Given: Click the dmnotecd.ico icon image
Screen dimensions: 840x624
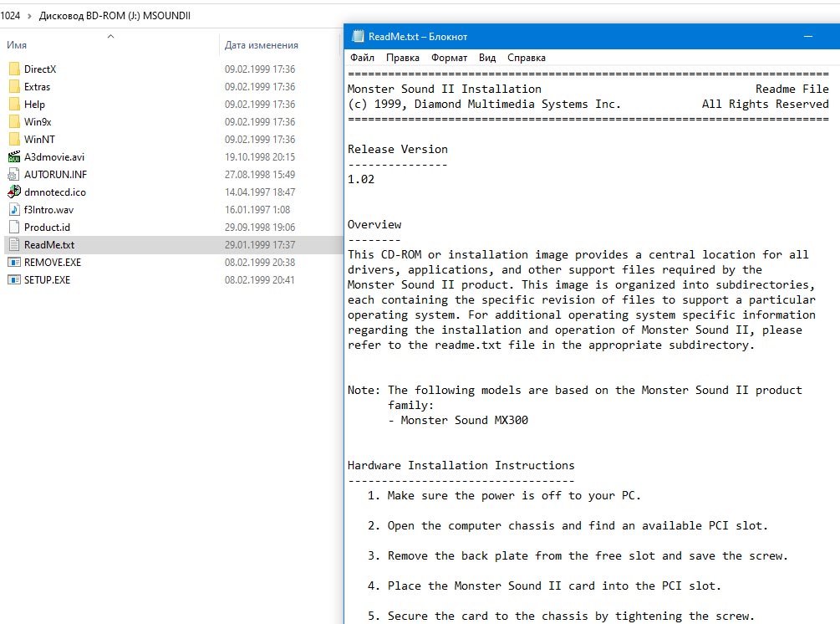Looking at the screenshot, I should (x=14, y=192).
